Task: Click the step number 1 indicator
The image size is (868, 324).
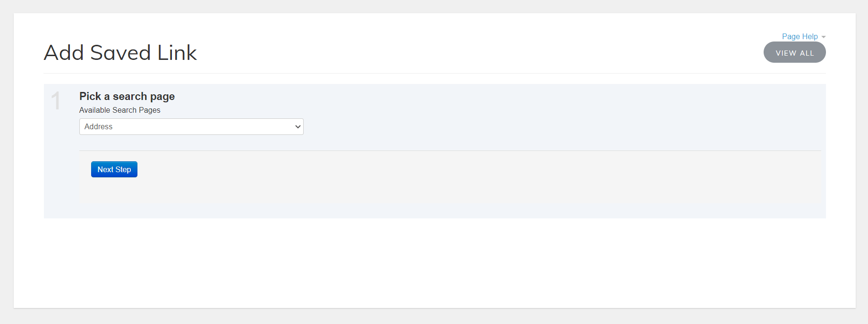Action: pyautogui.click(x=56, y=101)
